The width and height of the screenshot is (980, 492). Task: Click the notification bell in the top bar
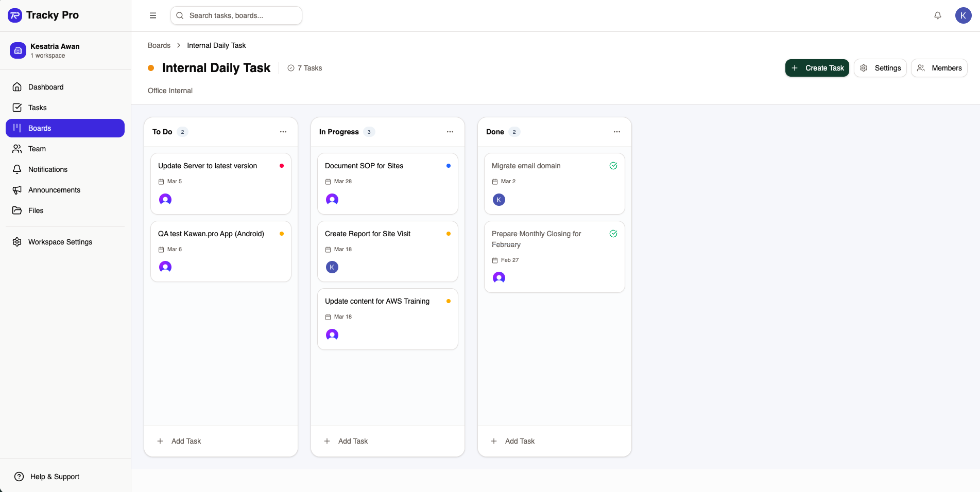click(x=937, y=15)
